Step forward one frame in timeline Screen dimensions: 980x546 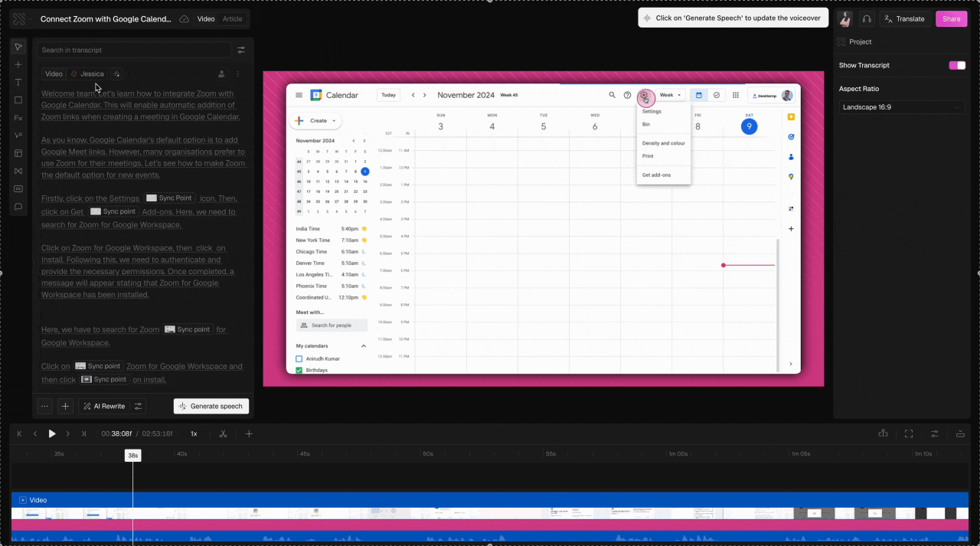click(x=68, y=433)
